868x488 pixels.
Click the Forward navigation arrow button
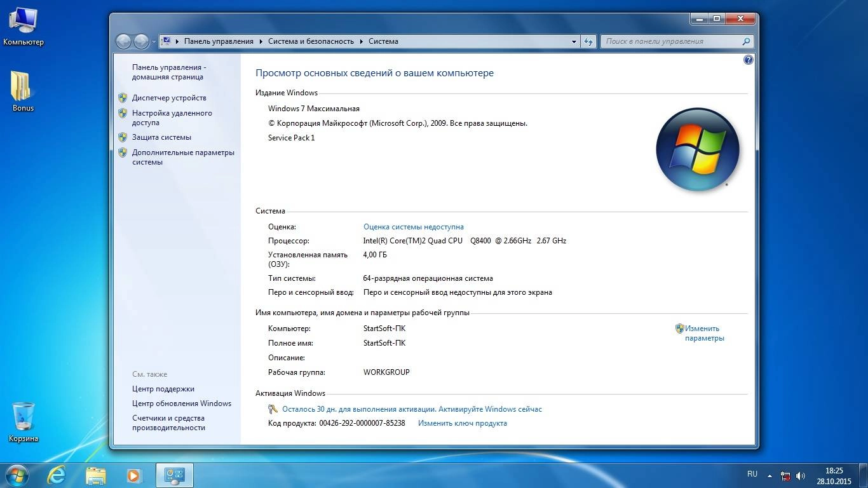coord(141,41)
